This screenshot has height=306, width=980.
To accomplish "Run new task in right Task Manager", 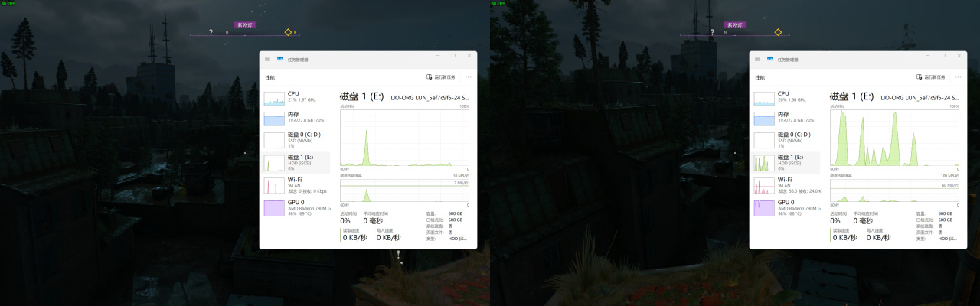I will click(932, 76).
